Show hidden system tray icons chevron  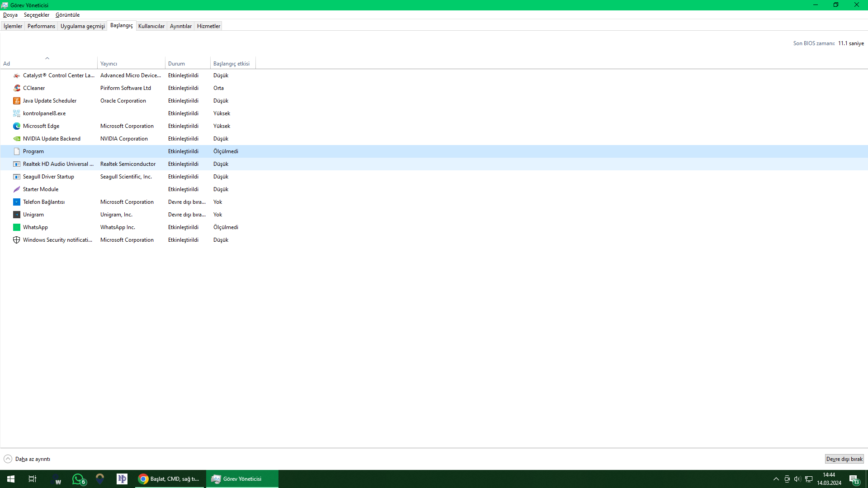776,479
